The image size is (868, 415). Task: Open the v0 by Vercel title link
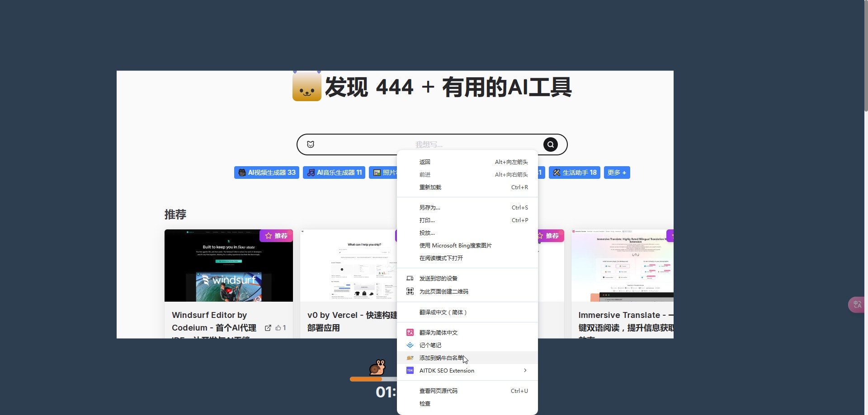coord(352,322)
